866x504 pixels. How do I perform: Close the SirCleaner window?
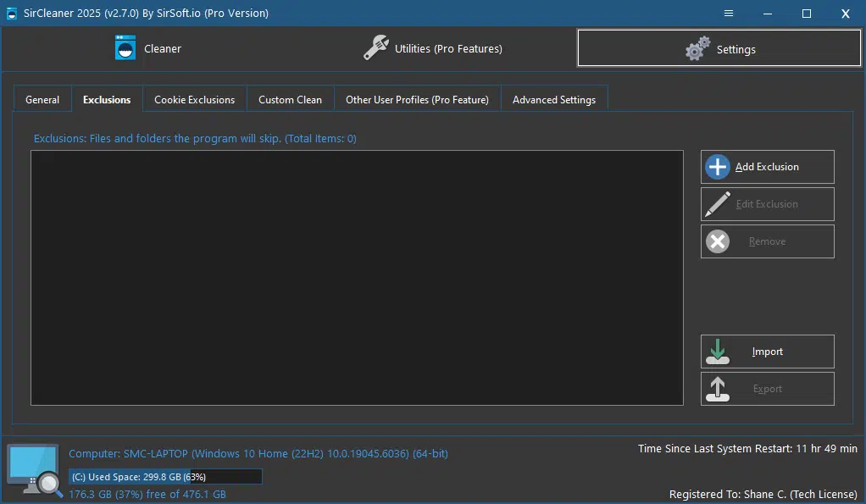pyautogui.click(x=846, y=14)
